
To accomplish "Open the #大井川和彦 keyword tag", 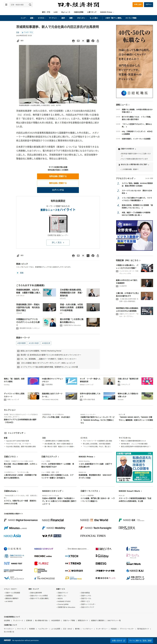I will (34, 343).
